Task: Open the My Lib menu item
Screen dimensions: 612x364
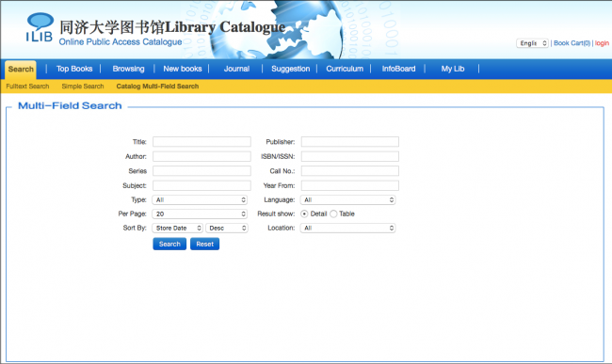Action: pos(453,69)
